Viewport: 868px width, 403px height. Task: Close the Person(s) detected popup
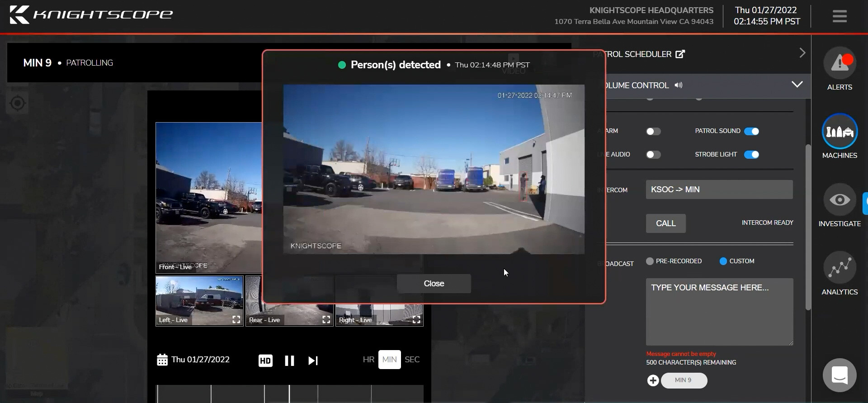pos(434,284)
